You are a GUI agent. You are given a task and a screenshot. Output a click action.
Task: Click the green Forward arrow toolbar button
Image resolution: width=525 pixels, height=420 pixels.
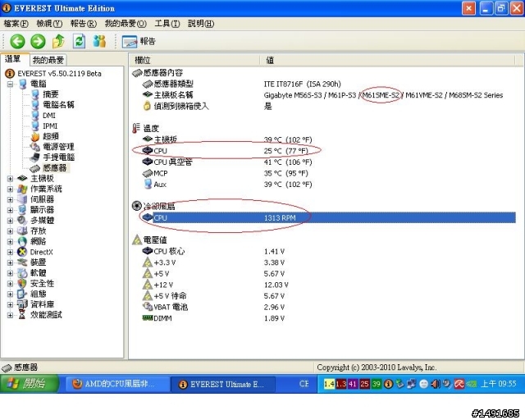(38, 42)
